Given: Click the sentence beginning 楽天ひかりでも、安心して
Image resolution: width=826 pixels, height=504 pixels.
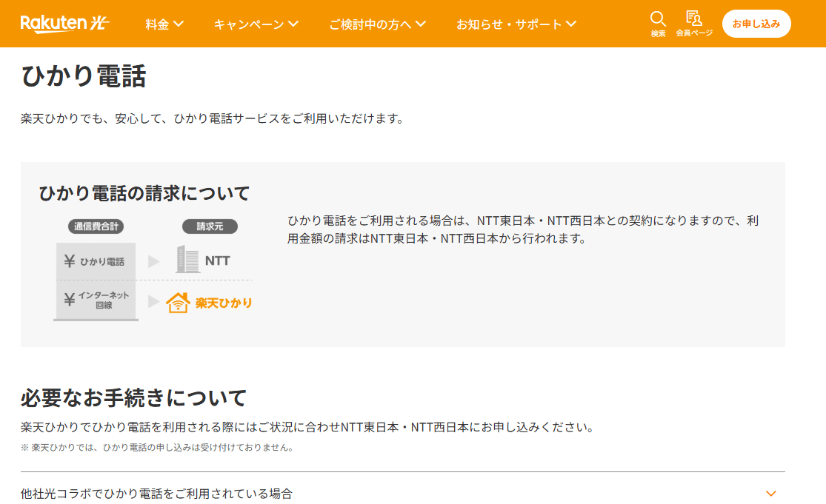Looking at the screenshot, I should [213, 119].
